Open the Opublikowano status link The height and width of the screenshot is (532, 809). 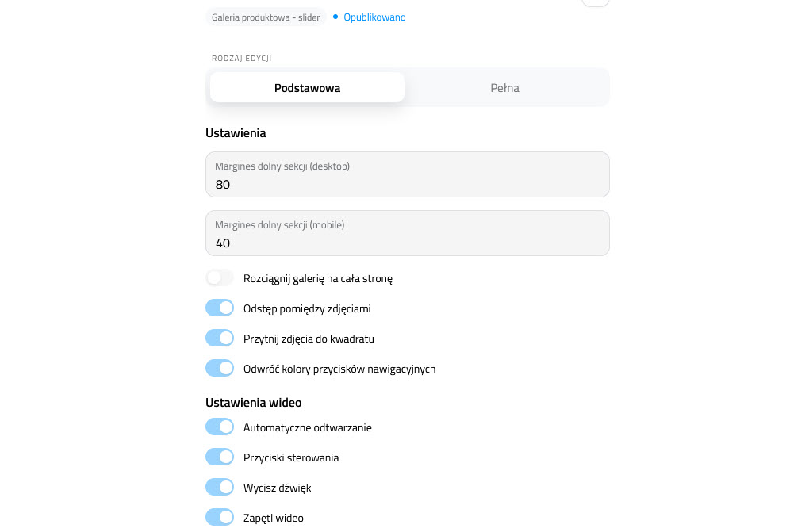click(x=374, y=17)
